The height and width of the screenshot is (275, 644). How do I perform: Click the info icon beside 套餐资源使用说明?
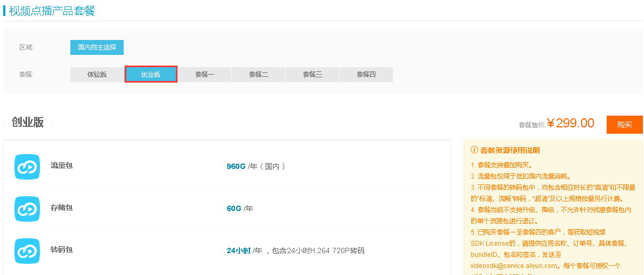[474, 151]
